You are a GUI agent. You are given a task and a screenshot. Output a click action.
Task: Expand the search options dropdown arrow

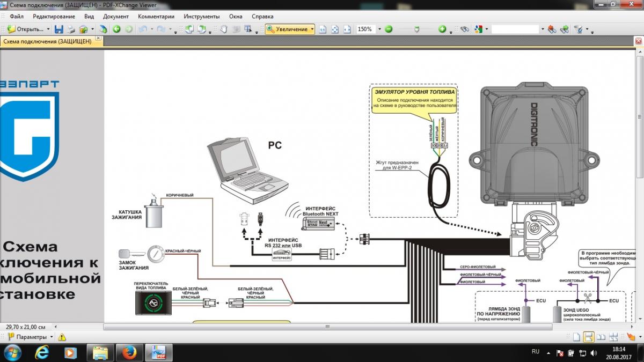point(587,29)
